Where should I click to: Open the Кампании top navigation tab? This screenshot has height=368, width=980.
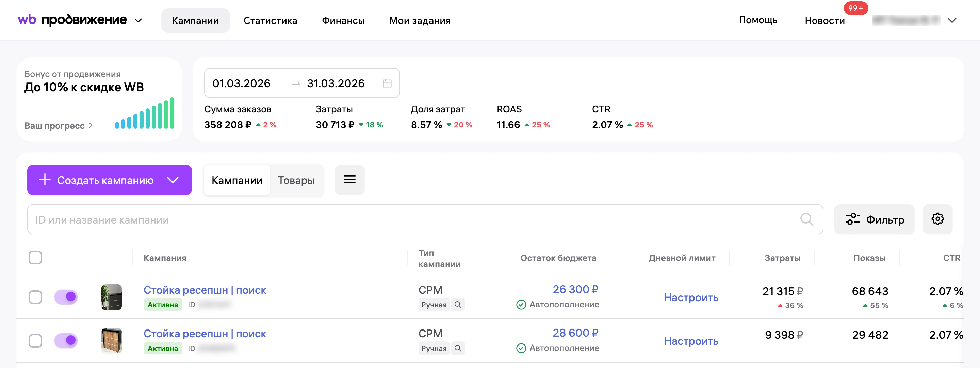coord(195,20)
